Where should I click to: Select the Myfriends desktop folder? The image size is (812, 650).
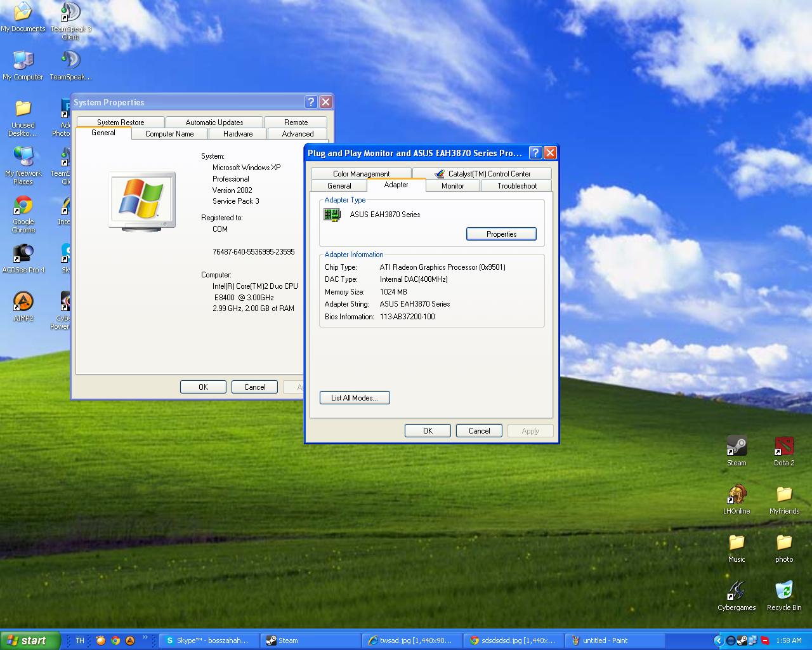(784, 500)
